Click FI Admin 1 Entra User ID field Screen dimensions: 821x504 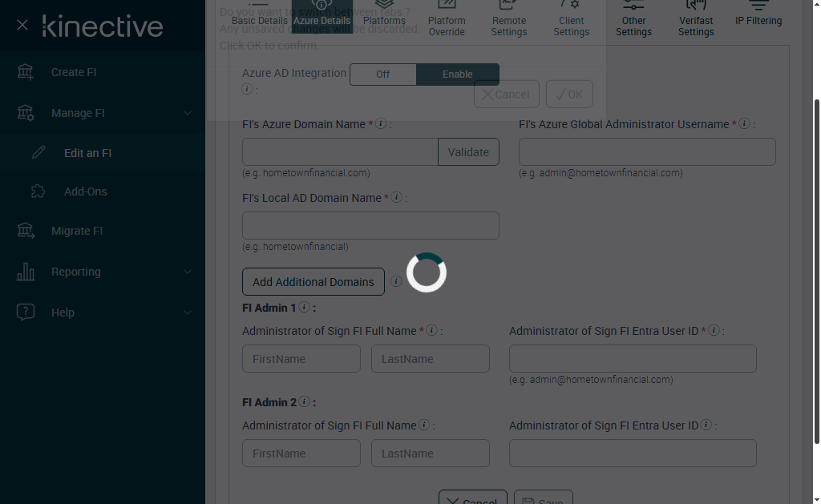(x=633, y=358)
